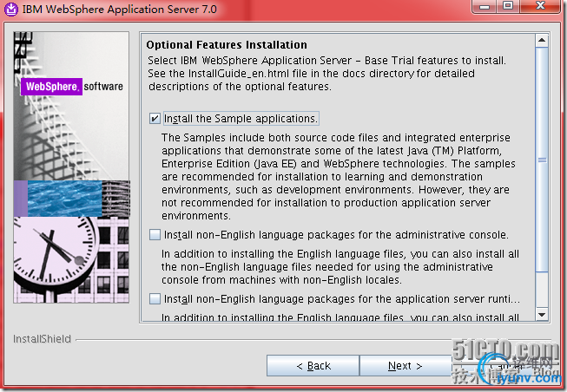567x392 pixels.
Task: Click the vertical scrollbar thumb
Action: tap(541, 160)
